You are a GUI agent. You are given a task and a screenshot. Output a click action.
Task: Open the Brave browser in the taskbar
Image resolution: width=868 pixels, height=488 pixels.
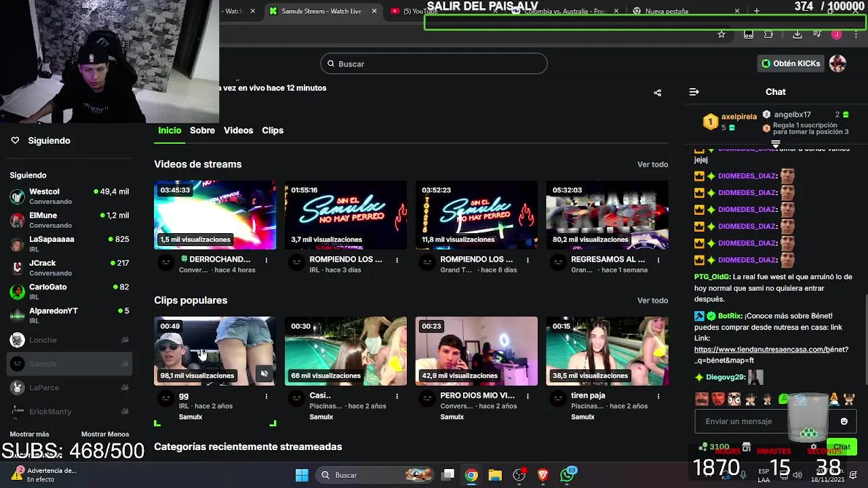click(x=542, y=475)
